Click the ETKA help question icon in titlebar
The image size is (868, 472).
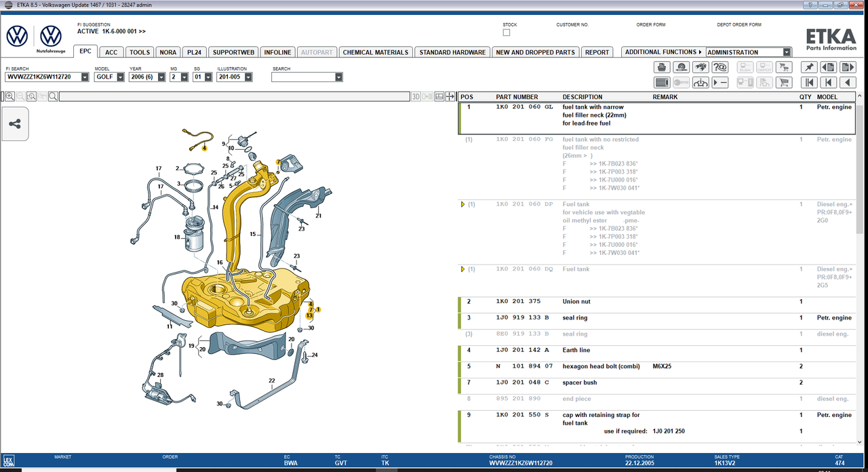810,4
